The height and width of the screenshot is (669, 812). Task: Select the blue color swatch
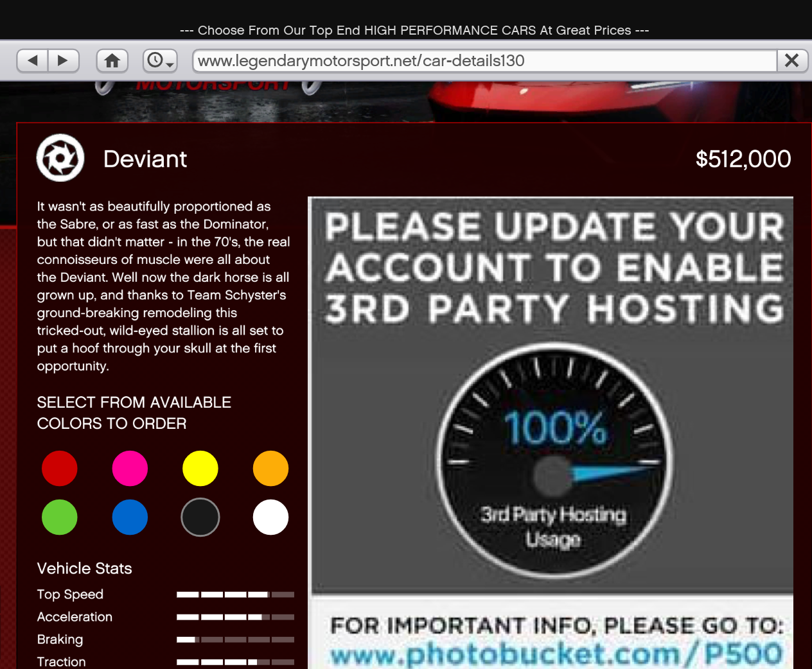[130, 517]
